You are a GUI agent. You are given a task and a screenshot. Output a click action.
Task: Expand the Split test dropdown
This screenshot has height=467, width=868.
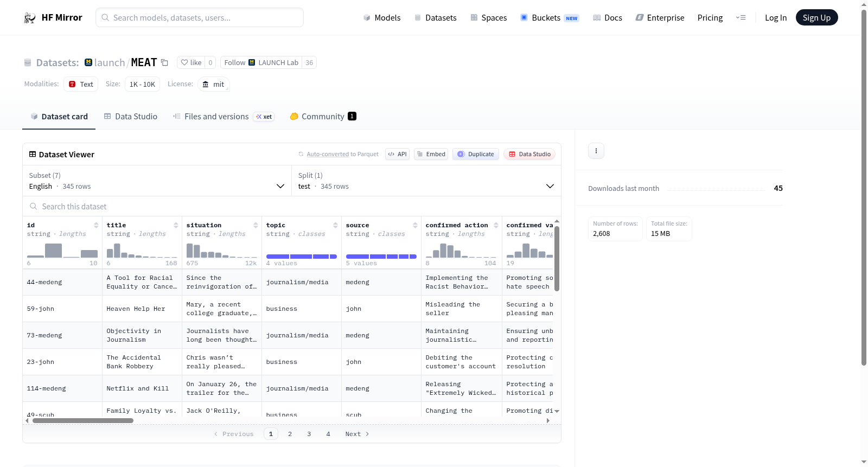click(426, 181)
